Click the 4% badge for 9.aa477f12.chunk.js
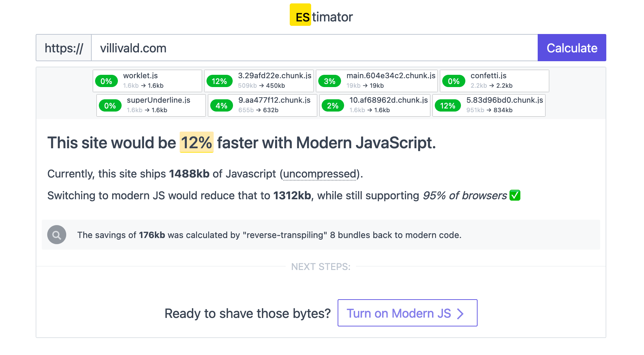This screenshot has width=644, height=355. tap(221, 106)
